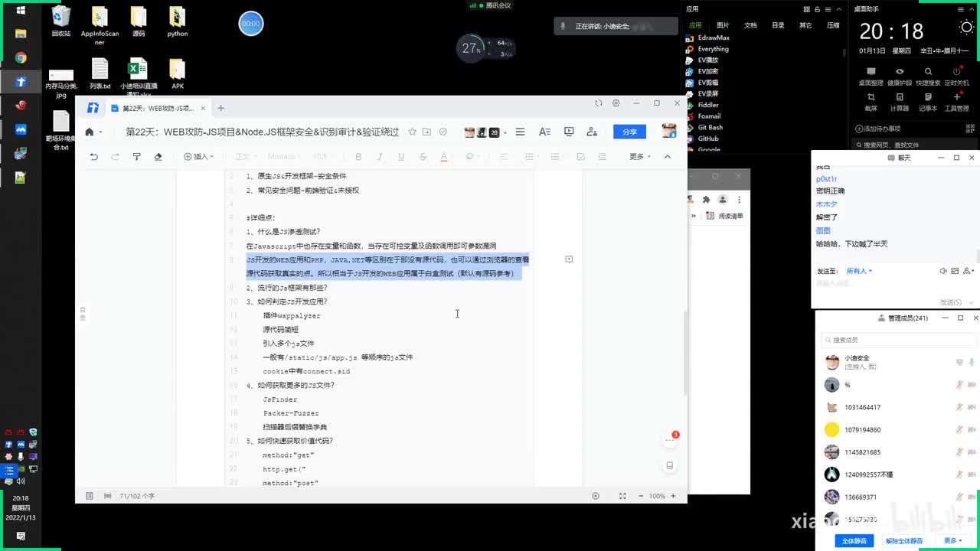Toggle strikethrough formatting

(x=423, y=156)
